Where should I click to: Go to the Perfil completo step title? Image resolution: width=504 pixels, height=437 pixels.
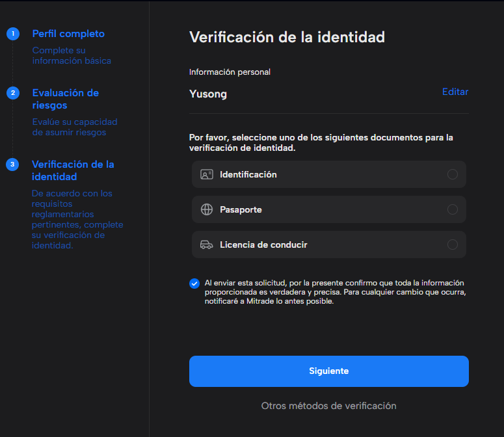point(68,34)
